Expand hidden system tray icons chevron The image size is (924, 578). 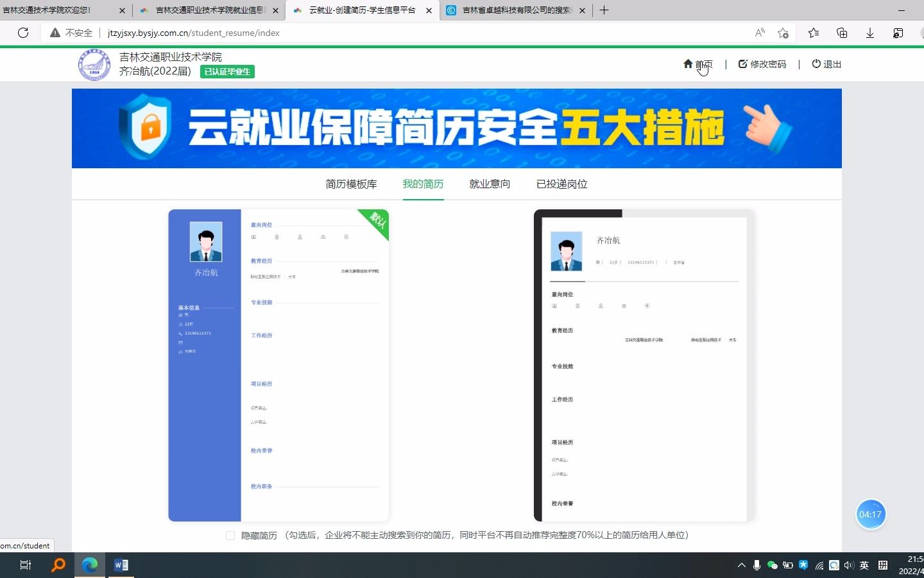pos(742,565)
